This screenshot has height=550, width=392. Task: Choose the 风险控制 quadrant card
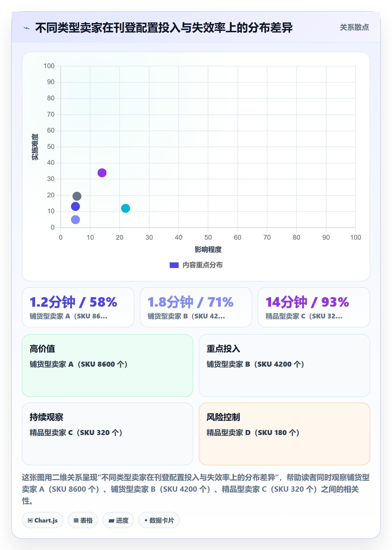[x=284, y=434]
